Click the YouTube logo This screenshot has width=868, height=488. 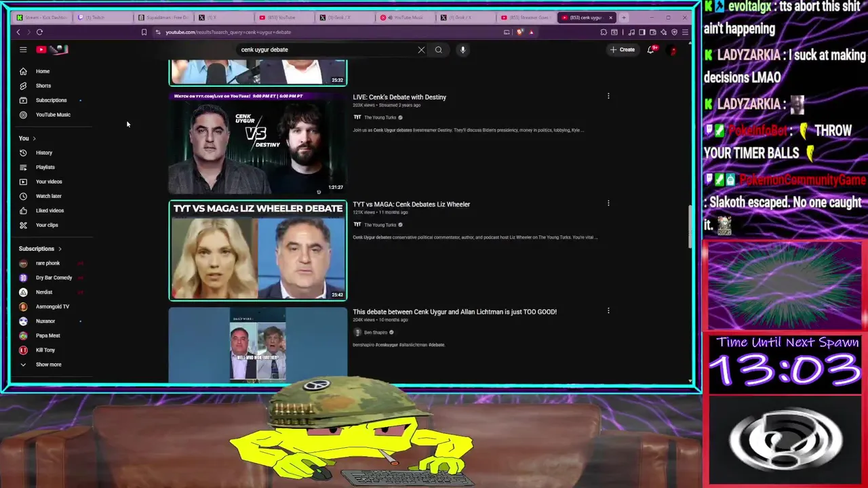53,49
